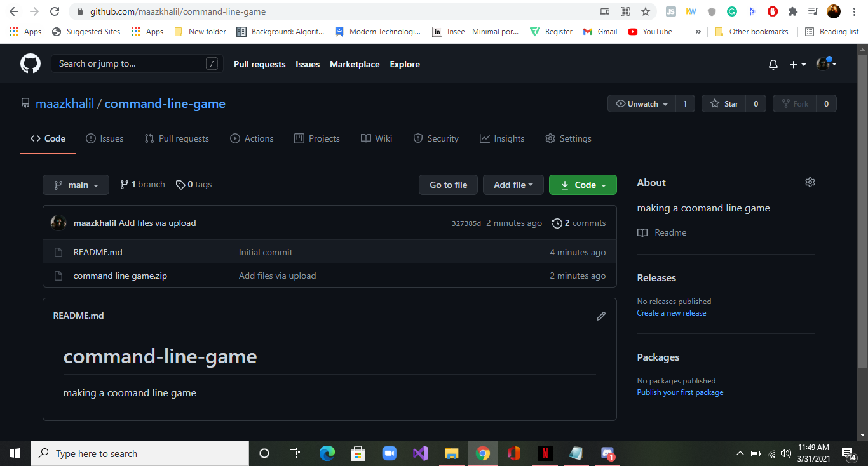
Task: Open commit hash 327385d
Action: point(466,223)
